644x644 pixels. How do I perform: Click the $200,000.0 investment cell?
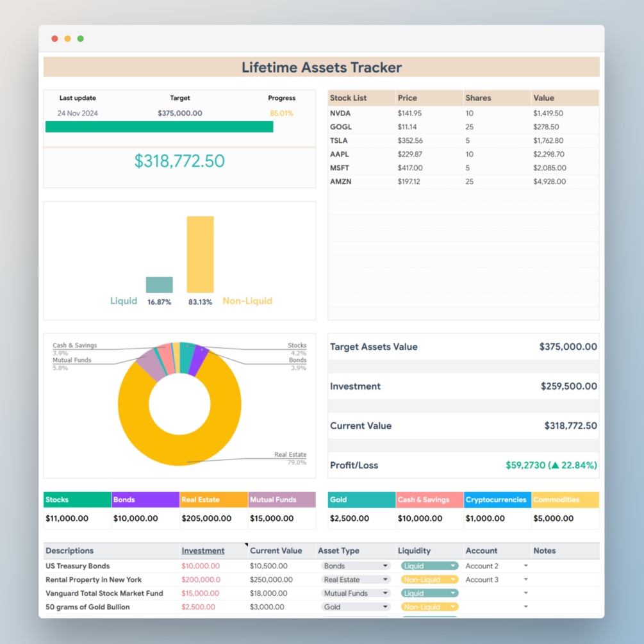(x=201, y=579)
